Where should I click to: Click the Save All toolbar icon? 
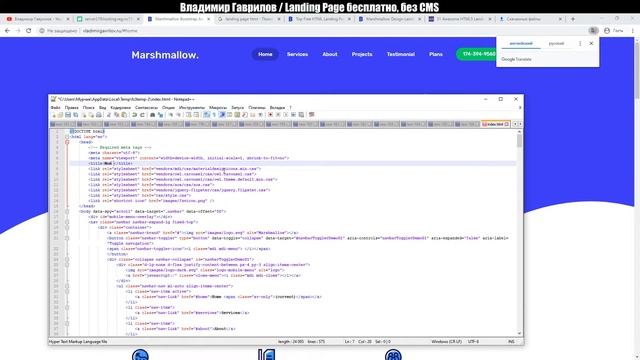(x=76, y=115)
